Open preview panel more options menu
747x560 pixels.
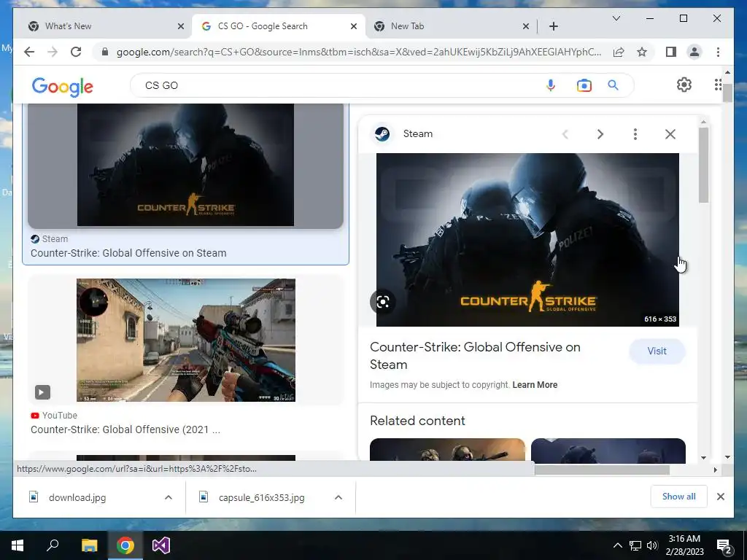635,134
